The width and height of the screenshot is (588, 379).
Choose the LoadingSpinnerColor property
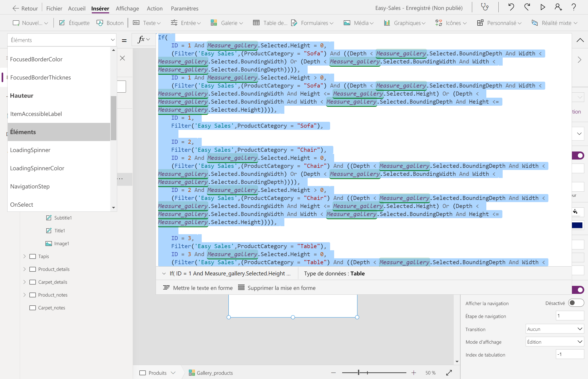[59, 168]
